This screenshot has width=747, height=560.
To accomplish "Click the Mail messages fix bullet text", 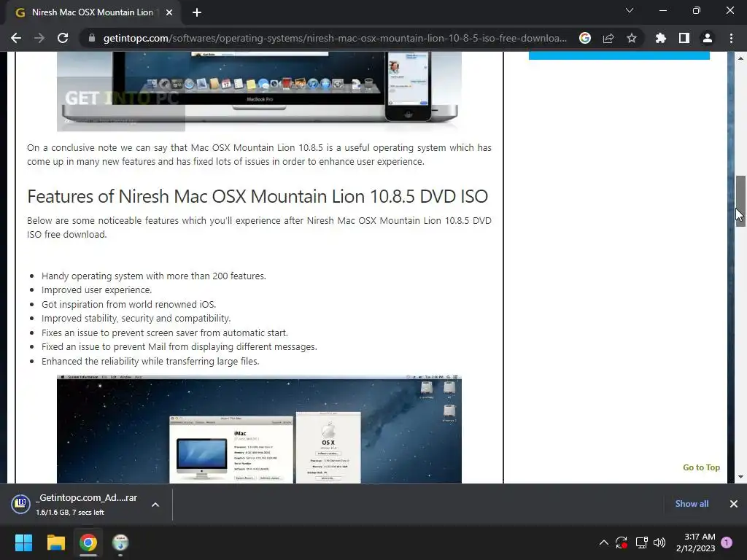I will pyautogui.click(x=179, y=346).
